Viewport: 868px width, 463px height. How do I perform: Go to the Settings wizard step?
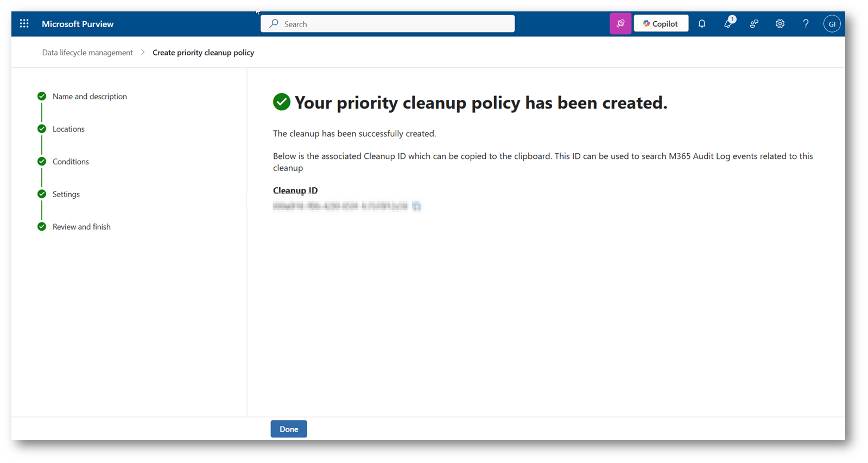66,194
